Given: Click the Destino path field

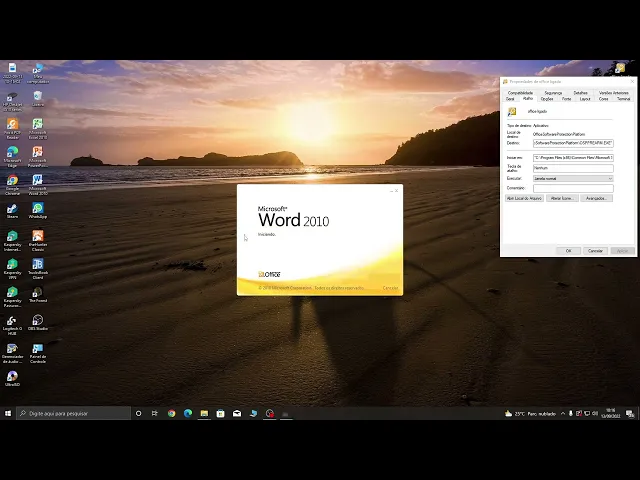Looking at the screenshot, I should (x=573, y=143).
